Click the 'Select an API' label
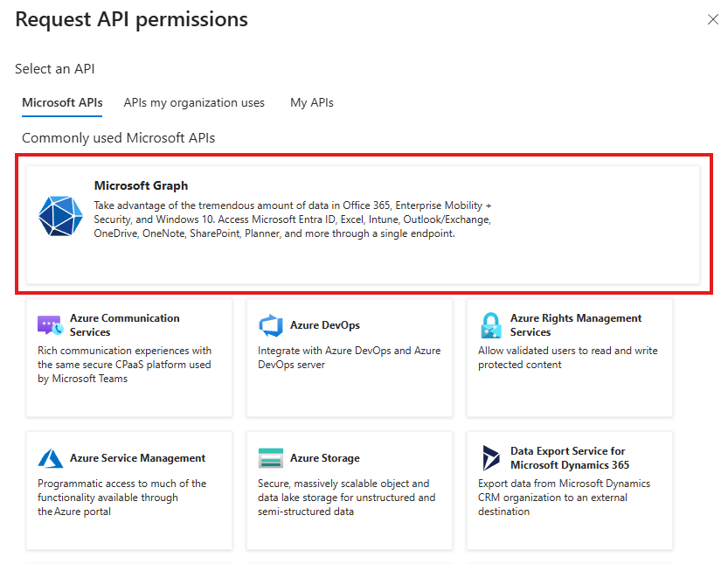Image resolution: width=728 pixels, height=564 pixels. click(x=55, y=69)
